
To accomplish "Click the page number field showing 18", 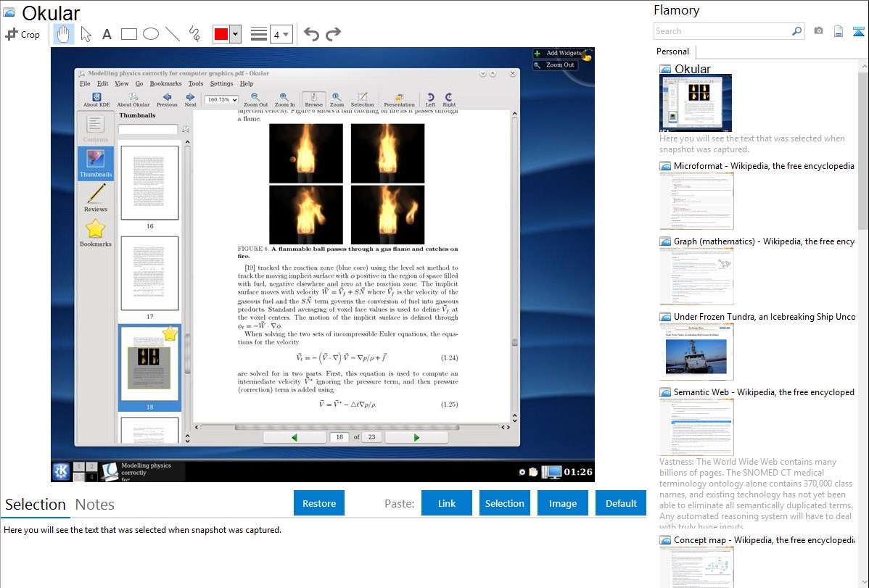I will click(x=339, y=437).
